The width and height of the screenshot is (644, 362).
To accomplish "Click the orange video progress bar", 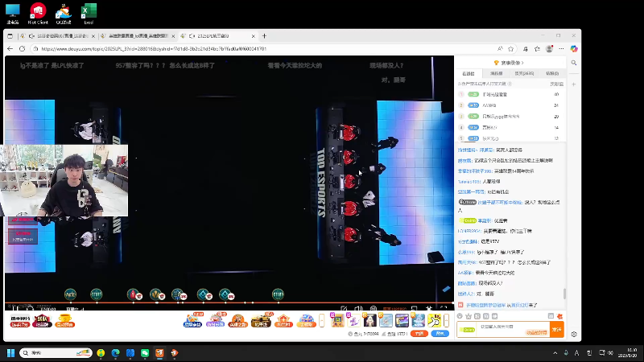I will (x=229, y=303).
